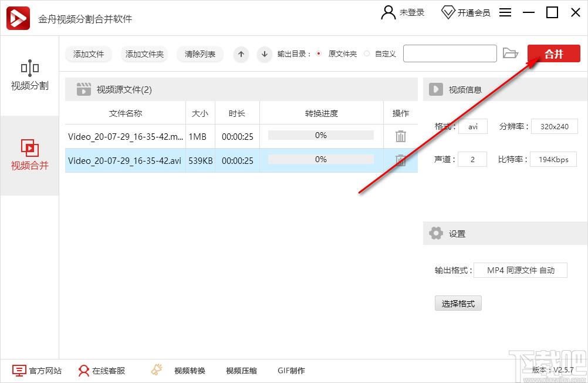Select the custom output directory radio button
Viewport: 588px width, 383px height.
pos(367,54)
